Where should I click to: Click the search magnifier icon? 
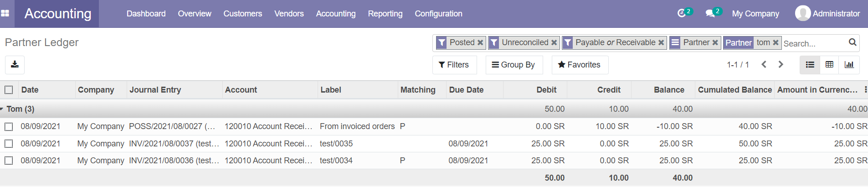coord(853,42)
